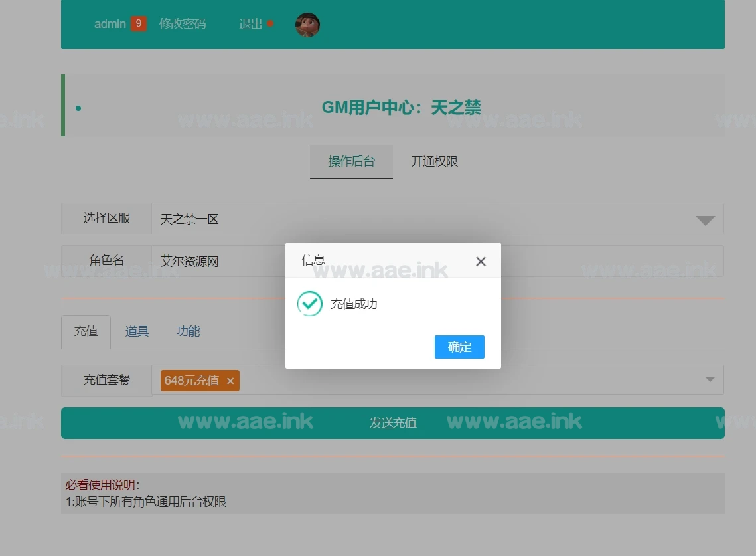Click the admin user avatar picture

(307, 25)
